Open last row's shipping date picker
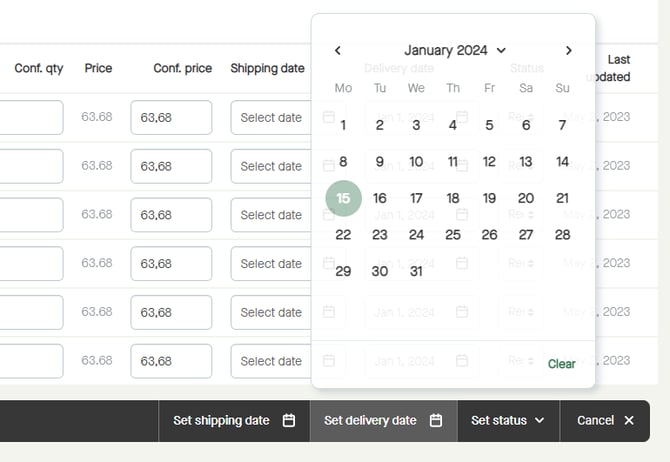Image resolution: width=670 pixels, height=462 pixels. coord(271,361)
